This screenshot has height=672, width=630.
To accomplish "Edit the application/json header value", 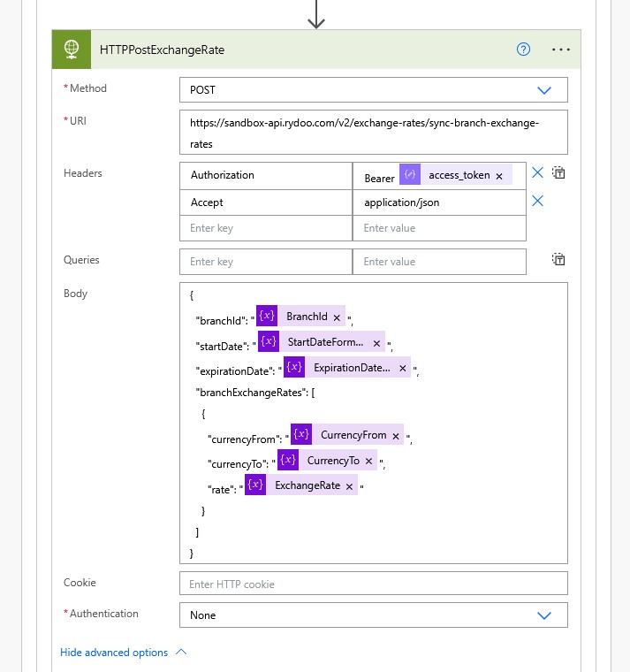I will [x=439, y=202].
